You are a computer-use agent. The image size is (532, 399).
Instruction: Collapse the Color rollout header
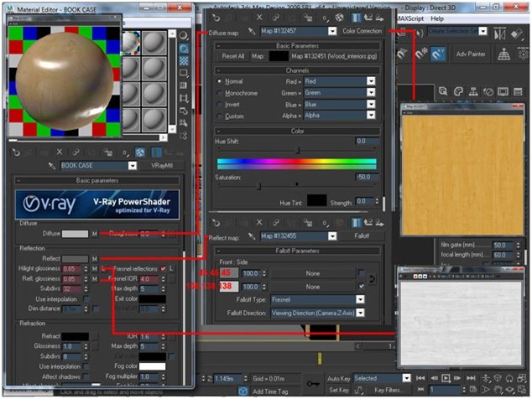coord(297,131)
